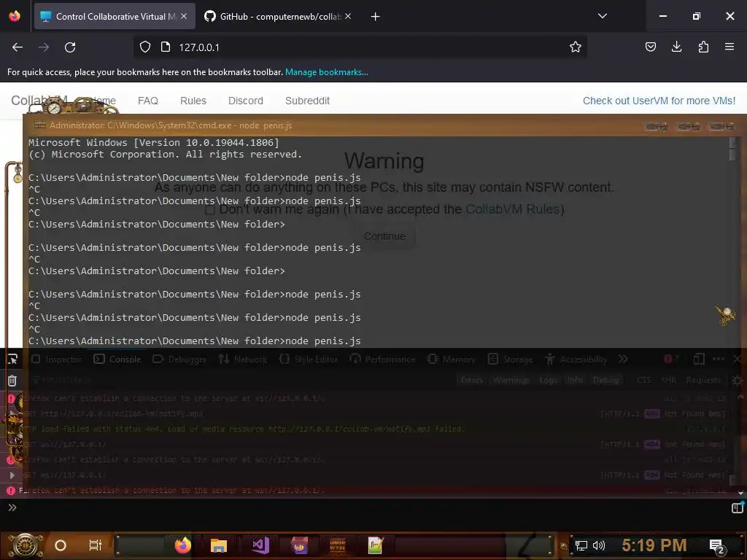Switch to the Inspector devtools tab

point(57,359)
